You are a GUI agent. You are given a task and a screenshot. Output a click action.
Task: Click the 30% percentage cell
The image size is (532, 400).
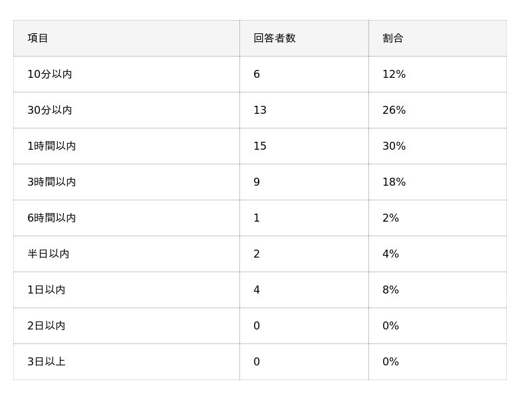tap(394, 146)
